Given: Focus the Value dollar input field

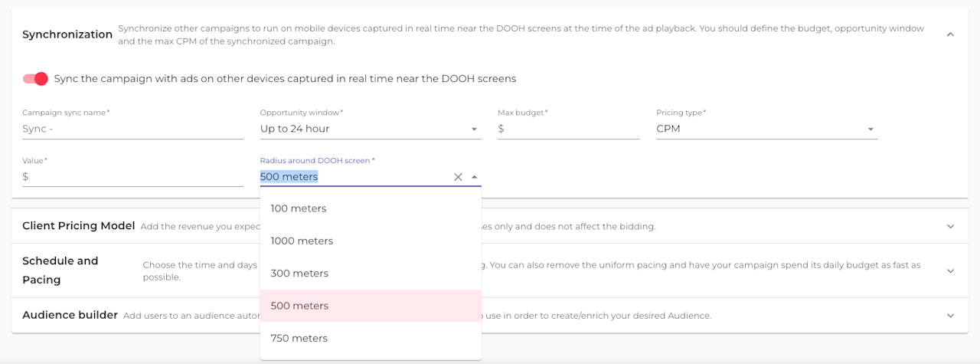Looking at the screenshot, I should [x=136, y=176].
